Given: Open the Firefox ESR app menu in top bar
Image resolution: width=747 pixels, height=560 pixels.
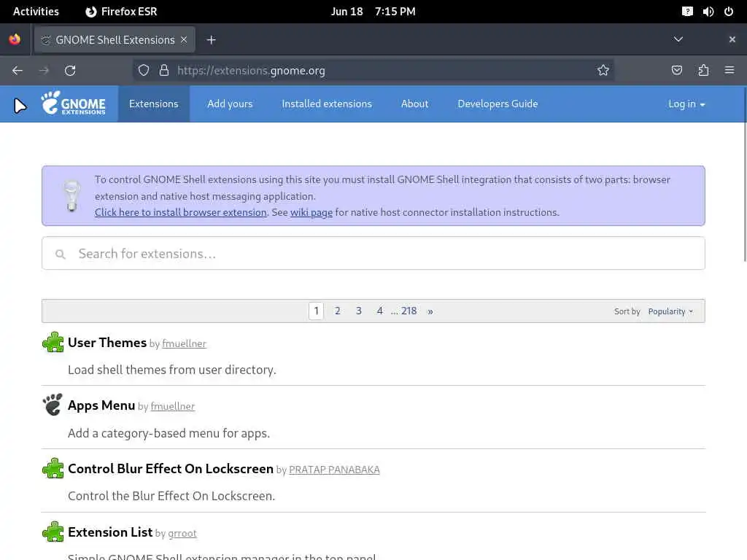Looking at the screenshot, I should [x=122, y=12].
